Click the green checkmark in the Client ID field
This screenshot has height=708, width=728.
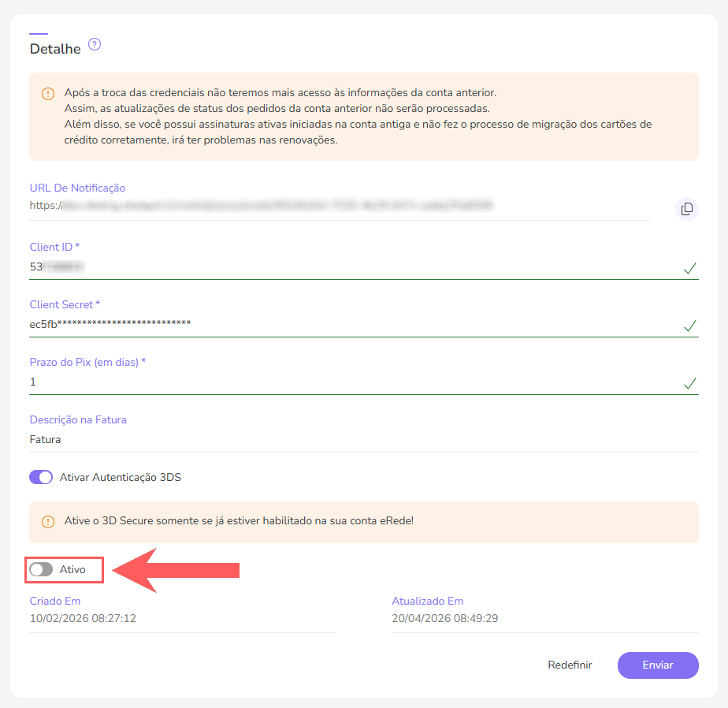click(x=690, y=268)
